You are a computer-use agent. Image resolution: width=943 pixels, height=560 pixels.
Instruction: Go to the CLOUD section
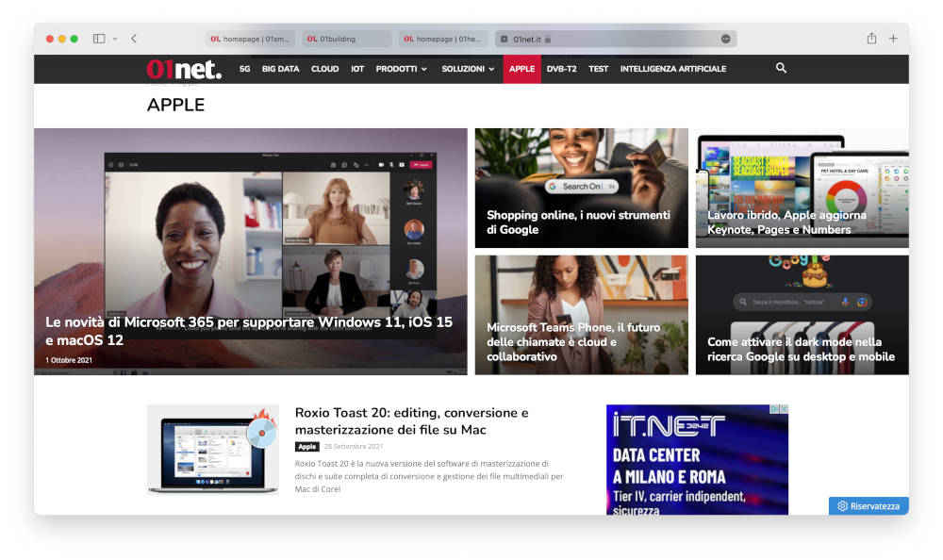point(324,69)
